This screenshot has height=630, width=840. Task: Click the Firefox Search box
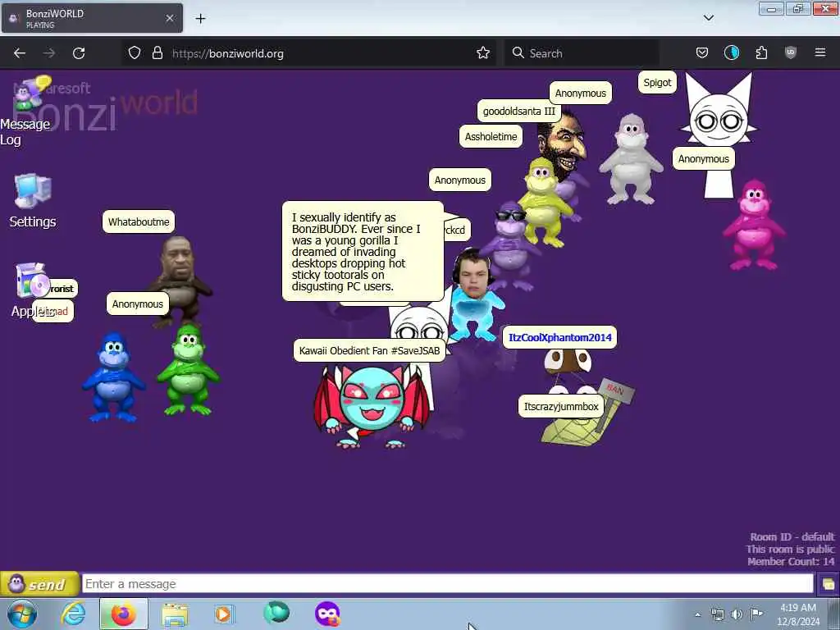[x=582, y=53]
